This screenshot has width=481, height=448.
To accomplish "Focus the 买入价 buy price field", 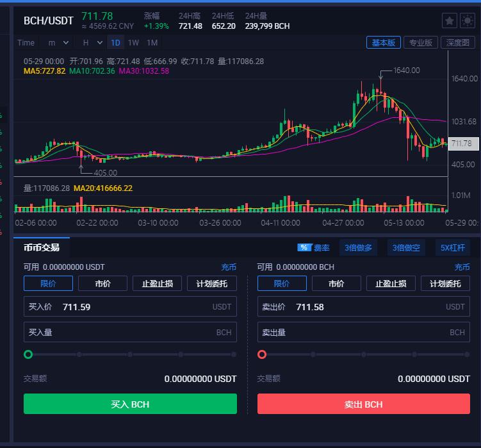I will [130, 306].
